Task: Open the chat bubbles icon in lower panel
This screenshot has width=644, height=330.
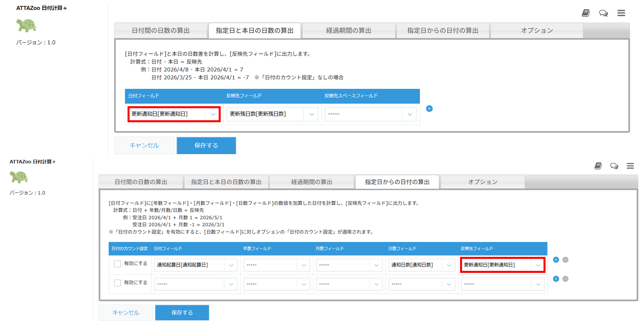Action: click(614, 166)
